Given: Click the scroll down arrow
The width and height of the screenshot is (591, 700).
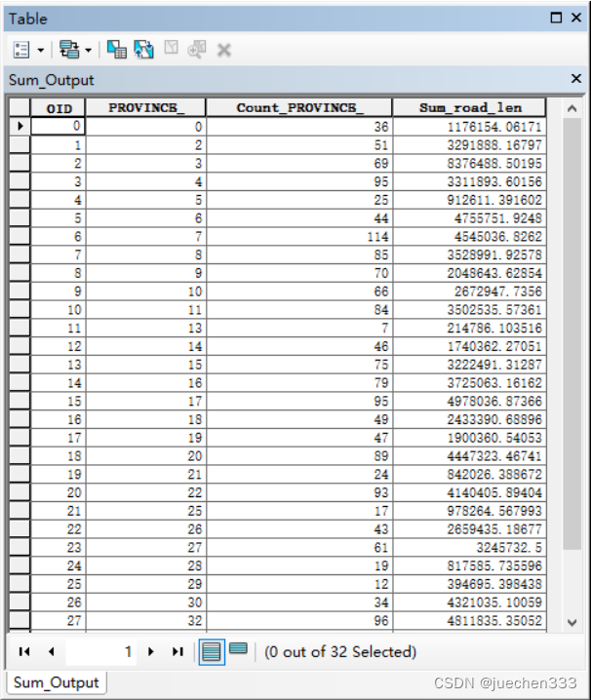Looking at the screenshot, I should tap(572, 622).
